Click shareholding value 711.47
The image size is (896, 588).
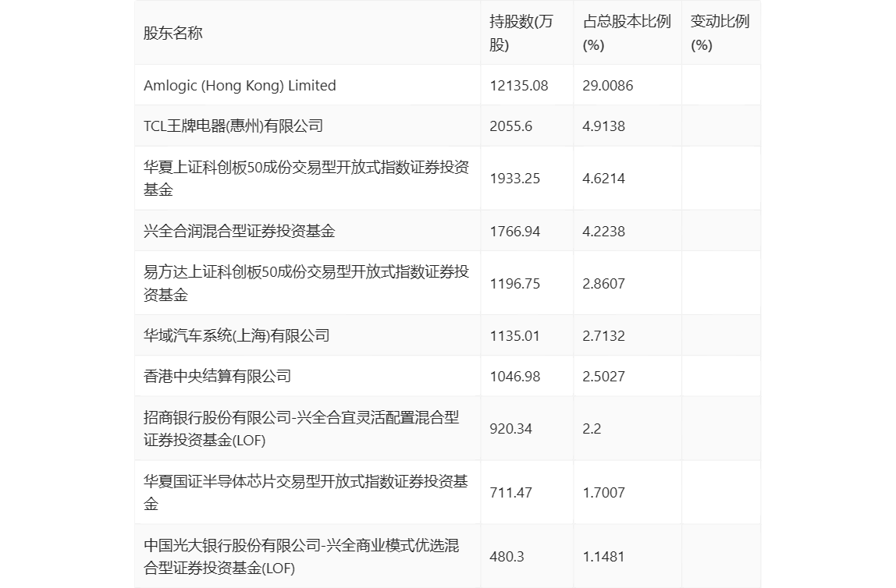tap(510, 493)
